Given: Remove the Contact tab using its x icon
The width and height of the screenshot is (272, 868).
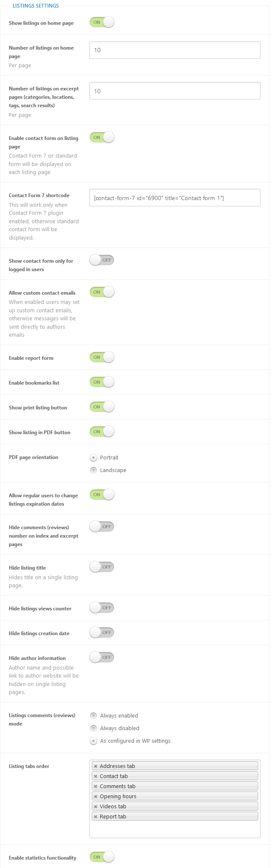Looking at the screenshot, I should coord(96,776).
